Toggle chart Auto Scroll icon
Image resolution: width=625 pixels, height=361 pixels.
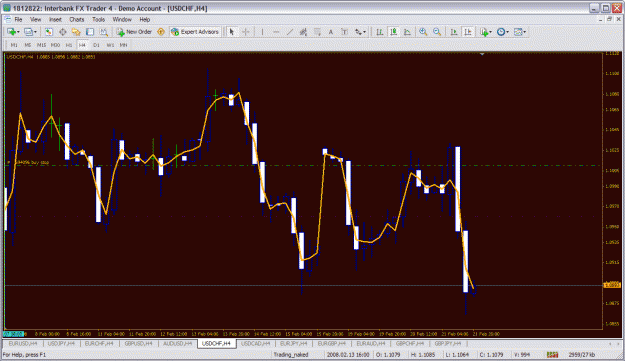pyautogui.click(x=454, y=32)
